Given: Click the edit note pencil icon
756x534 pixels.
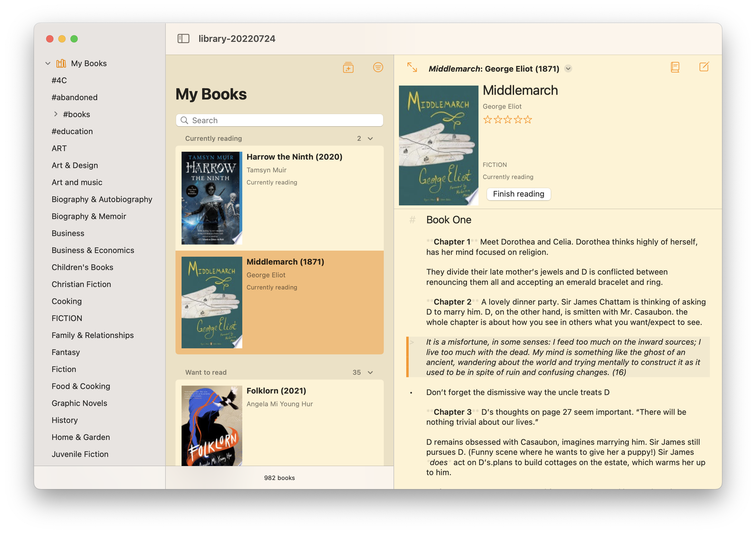Looking at the screenshot, I should pos(704,67).
